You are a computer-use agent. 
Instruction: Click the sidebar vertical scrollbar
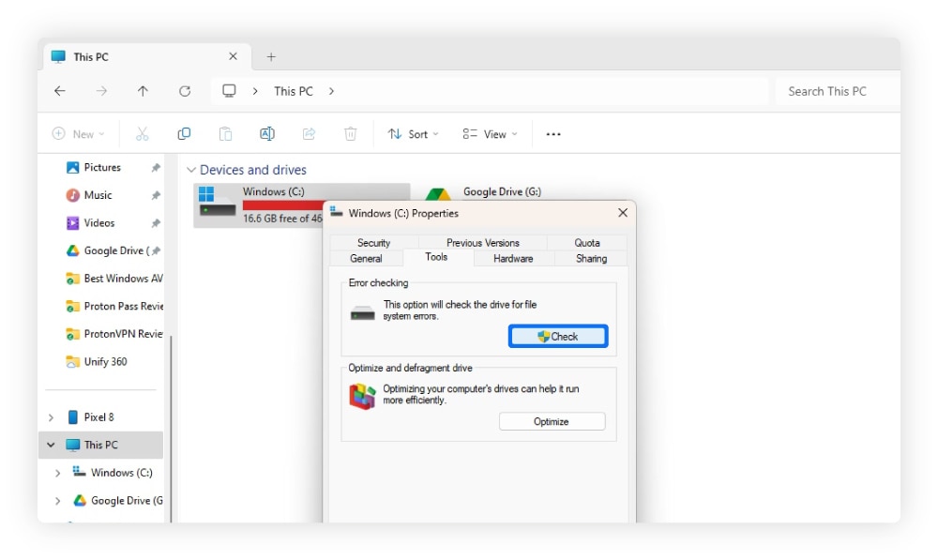coord(171,428)
